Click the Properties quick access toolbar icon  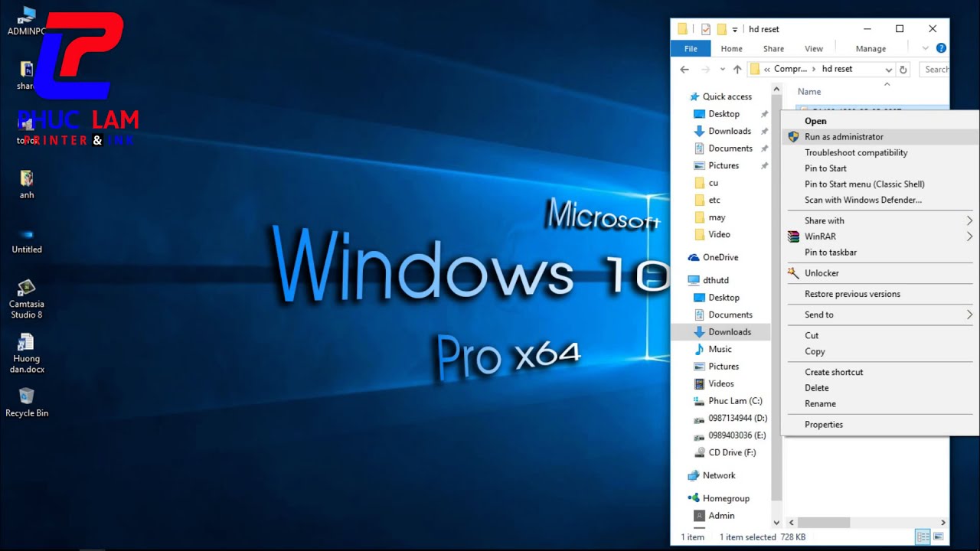click(x=706, y=29)
